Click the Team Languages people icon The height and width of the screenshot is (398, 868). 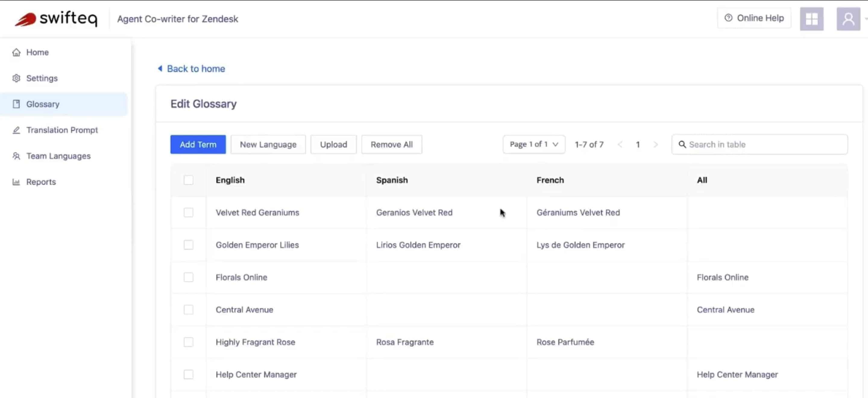coord(16,156)
